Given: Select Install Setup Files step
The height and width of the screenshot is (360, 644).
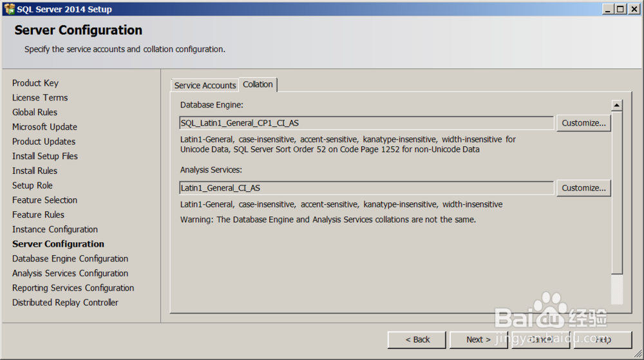Looking at the screenshot, I should click(x=45, y=156).
